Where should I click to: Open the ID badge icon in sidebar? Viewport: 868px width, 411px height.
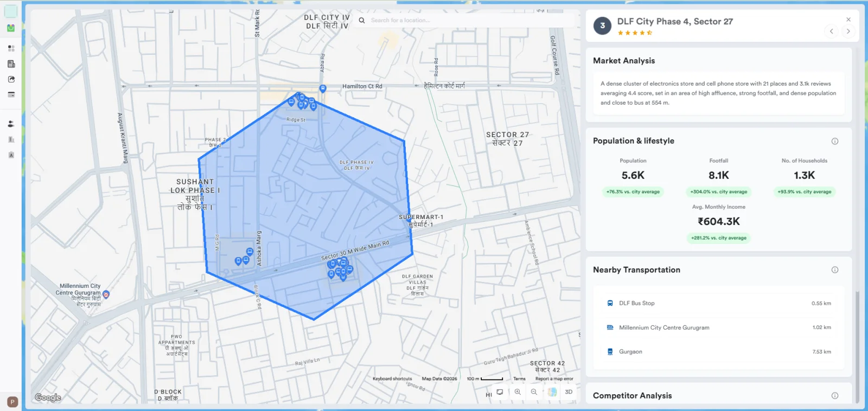tap(11, 155)
